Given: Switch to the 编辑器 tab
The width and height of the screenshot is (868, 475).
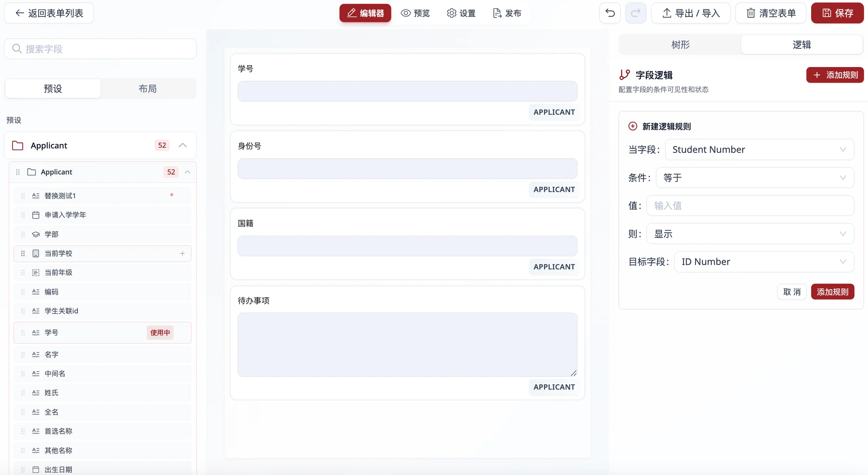Looking at the screenshot, I should pyautogui.click(x=365, y=13).
